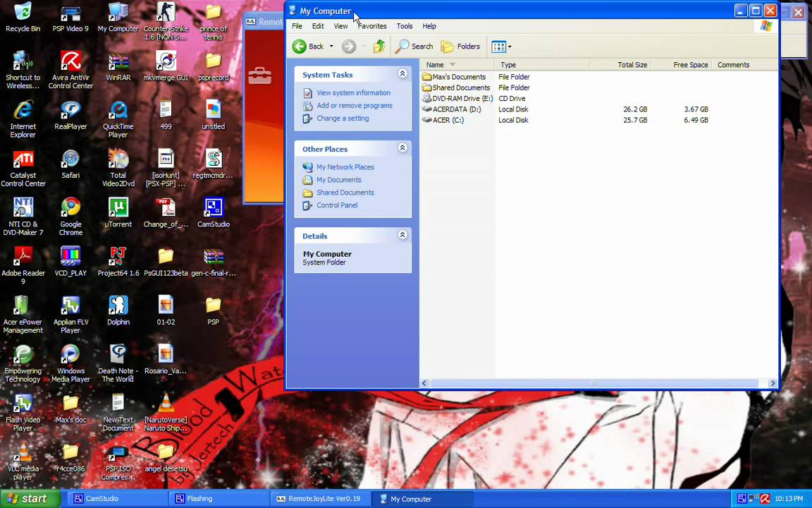This screenshot has height=508, width=812.
Task: Open the Help menu
Action: coord(429,26)
